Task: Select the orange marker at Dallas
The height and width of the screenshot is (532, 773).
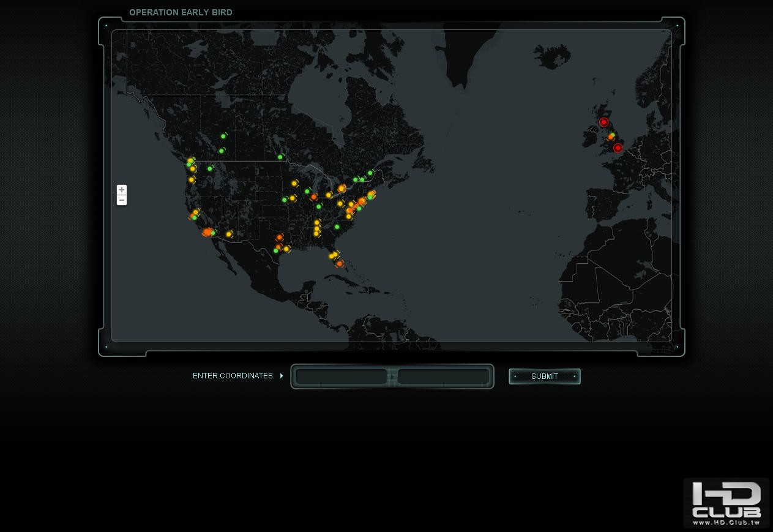Action: pyautogui.click(x=279, y=237)
